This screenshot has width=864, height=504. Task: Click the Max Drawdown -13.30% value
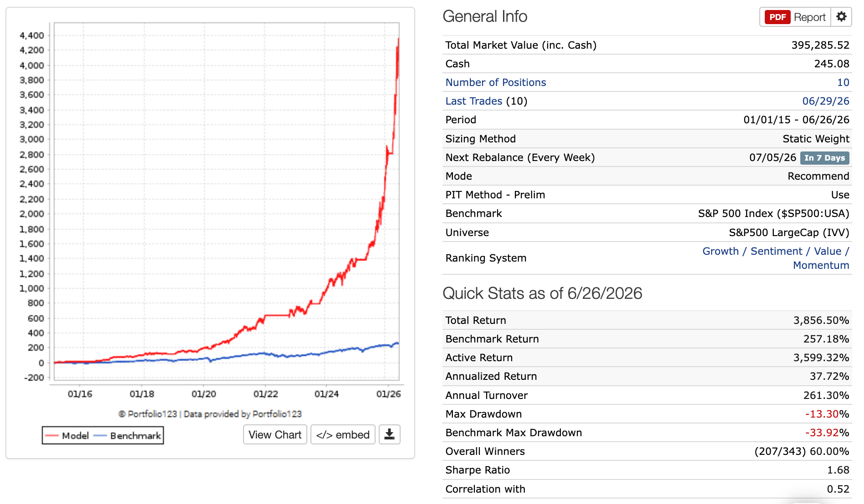827,414
